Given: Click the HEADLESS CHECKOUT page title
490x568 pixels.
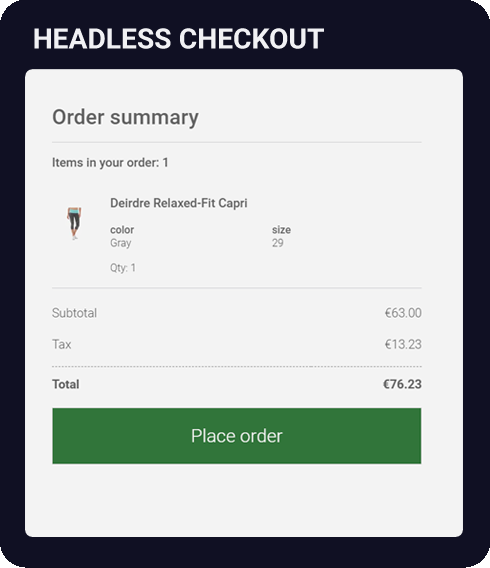Looking at the screenshot, I should point(179,39).
